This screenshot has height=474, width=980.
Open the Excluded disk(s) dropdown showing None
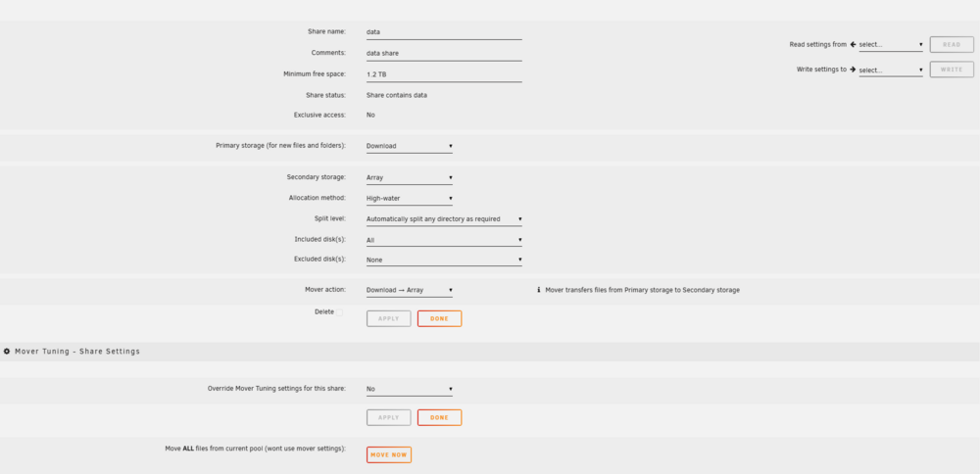coord(444,260)
